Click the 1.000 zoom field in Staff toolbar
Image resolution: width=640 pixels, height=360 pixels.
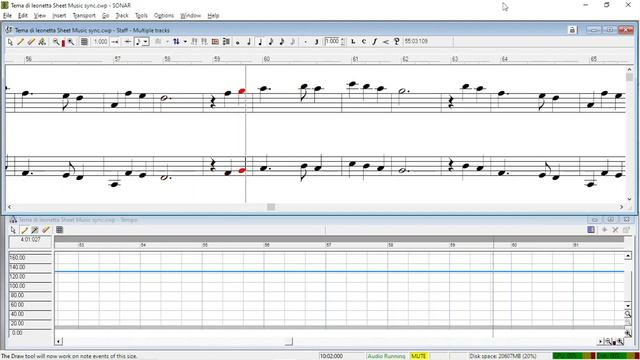(x=100, y=42)
